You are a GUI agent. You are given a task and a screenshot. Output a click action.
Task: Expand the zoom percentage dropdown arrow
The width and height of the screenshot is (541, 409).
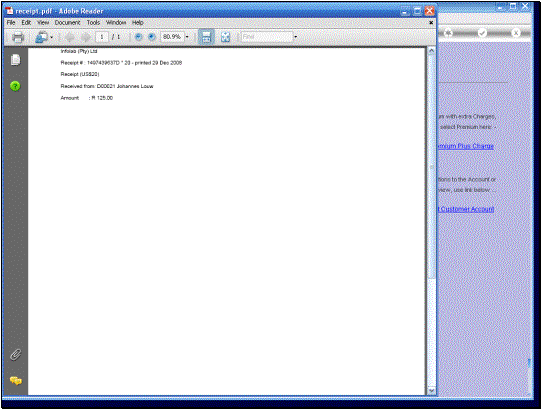(187, 37)
